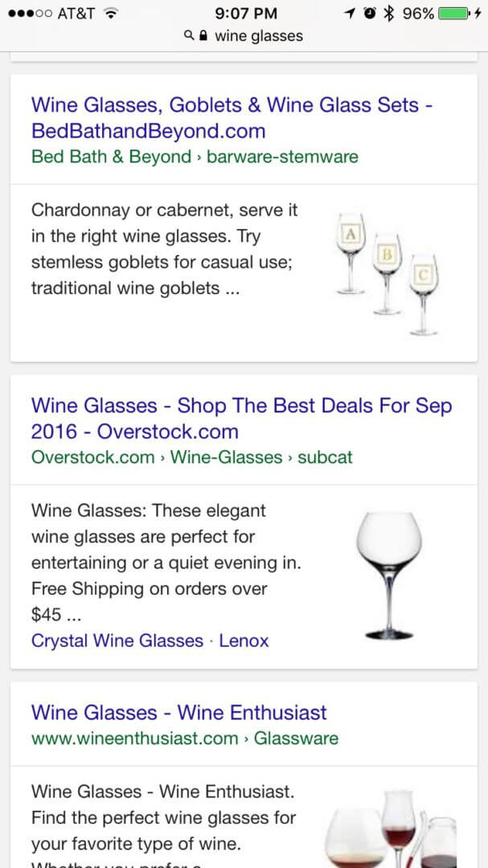Image resolution: width=488 pixels, height=868 pixels.
Task: Tap www.wineenthusiast.com Glassware breadcrumb
Action: [185, 738]
